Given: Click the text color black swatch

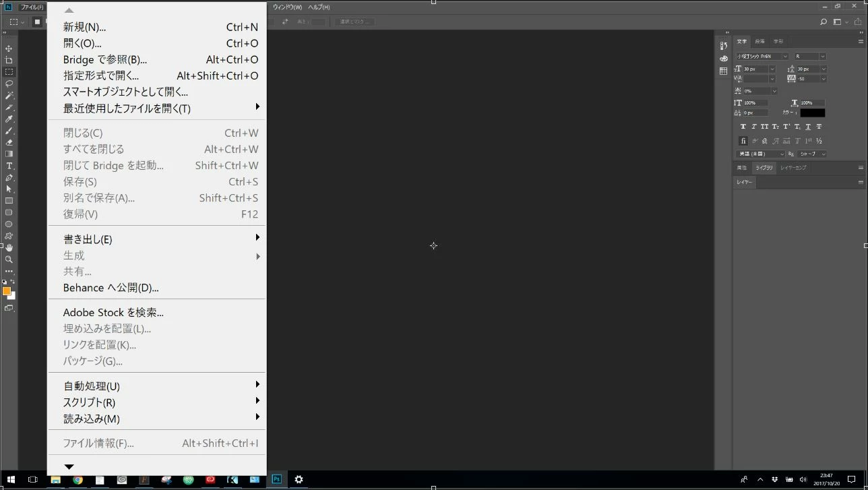Looking at the screenshot, I should (x=812, y=113).
